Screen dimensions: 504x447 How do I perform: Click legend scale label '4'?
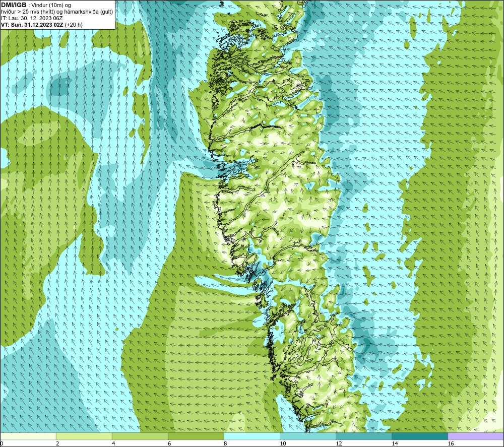[113, 444]
